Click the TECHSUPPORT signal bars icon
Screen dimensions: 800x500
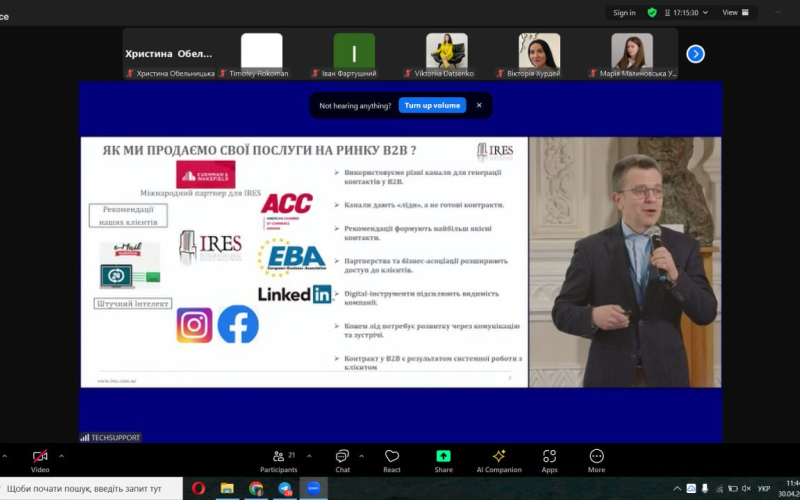85,437
